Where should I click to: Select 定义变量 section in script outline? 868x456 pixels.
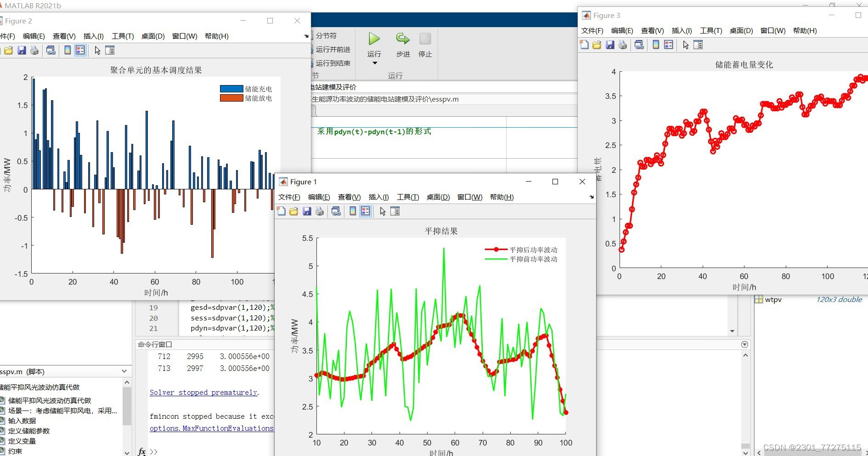[x=22, y=441]
